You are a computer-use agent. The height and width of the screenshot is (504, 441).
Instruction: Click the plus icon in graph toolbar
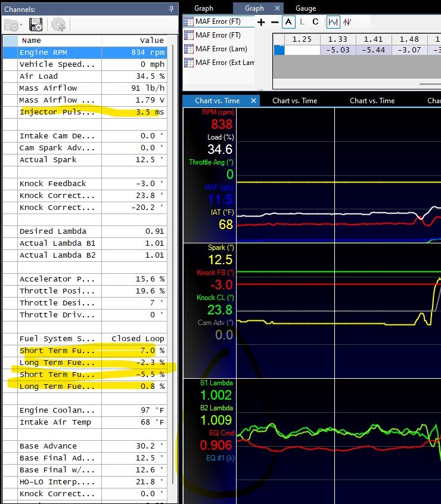click(x=261, y=22)
